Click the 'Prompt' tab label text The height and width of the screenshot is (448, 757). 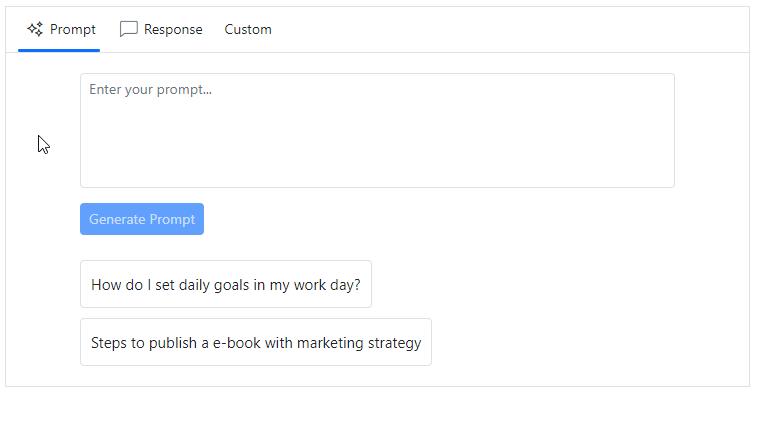pos(73,29)
